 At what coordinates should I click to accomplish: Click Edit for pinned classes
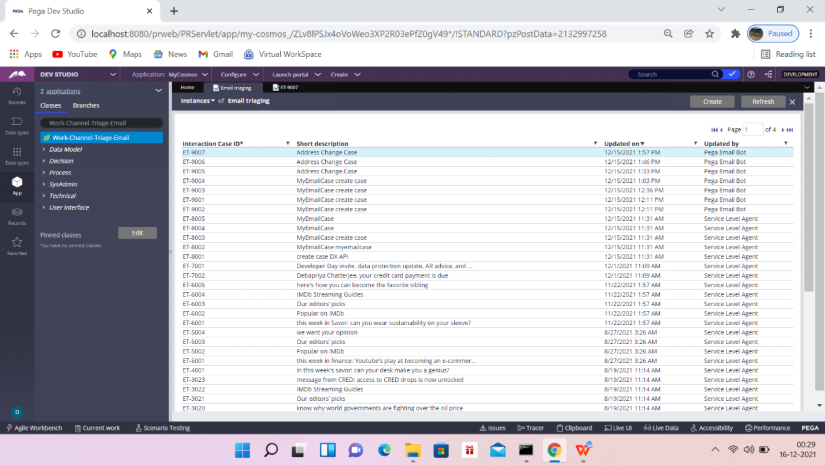pos(137,233)
